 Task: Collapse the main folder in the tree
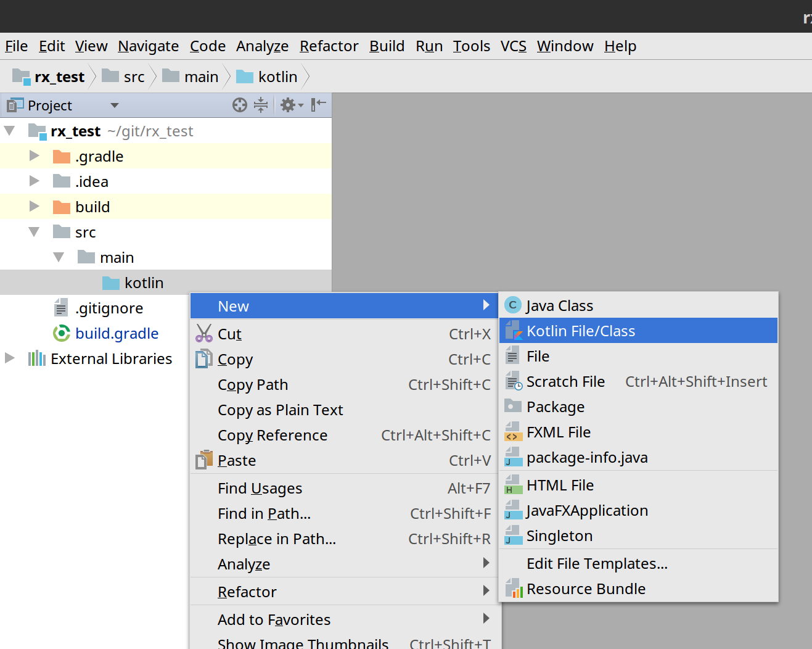point(59,257)
